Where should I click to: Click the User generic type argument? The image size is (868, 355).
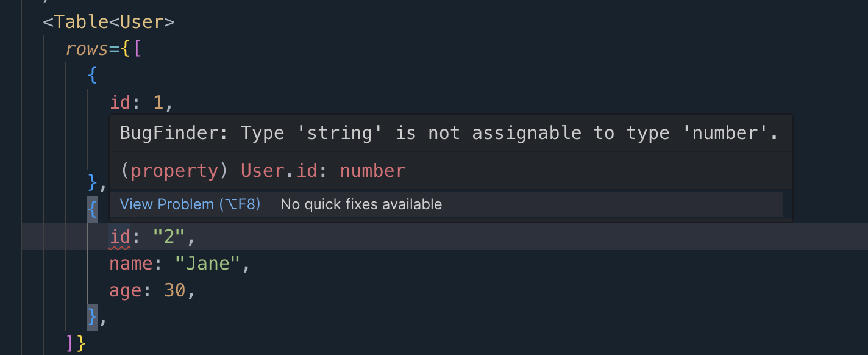[141, 22]
